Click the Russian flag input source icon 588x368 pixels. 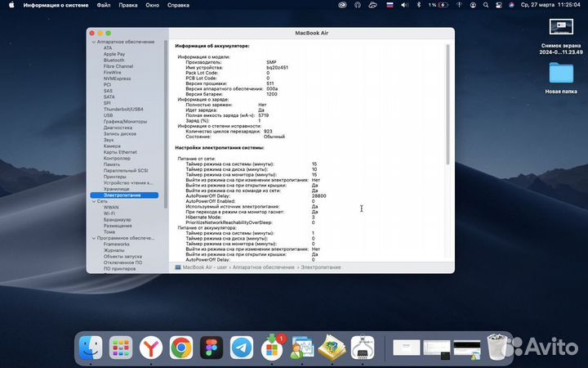[390, 5]
